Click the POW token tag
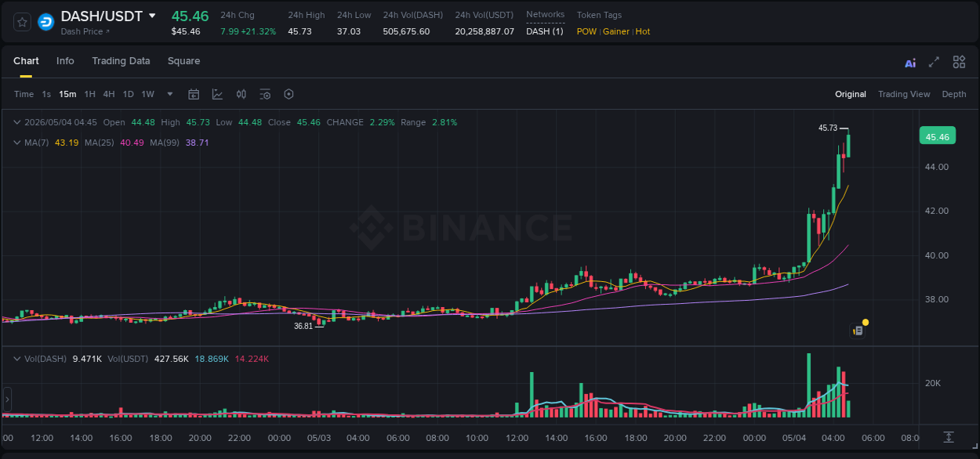Viewport: 980px width, 459px height. tap(586, 31)
